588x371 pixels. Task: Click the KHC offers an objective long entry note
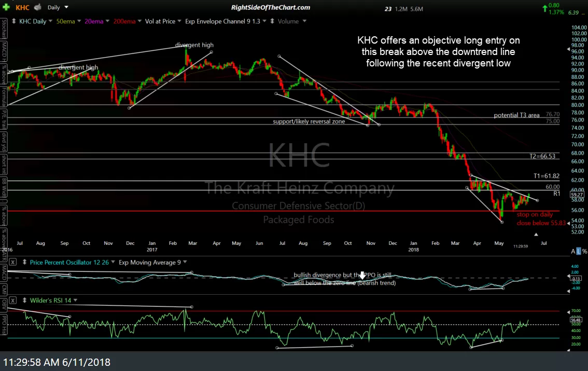438,52
